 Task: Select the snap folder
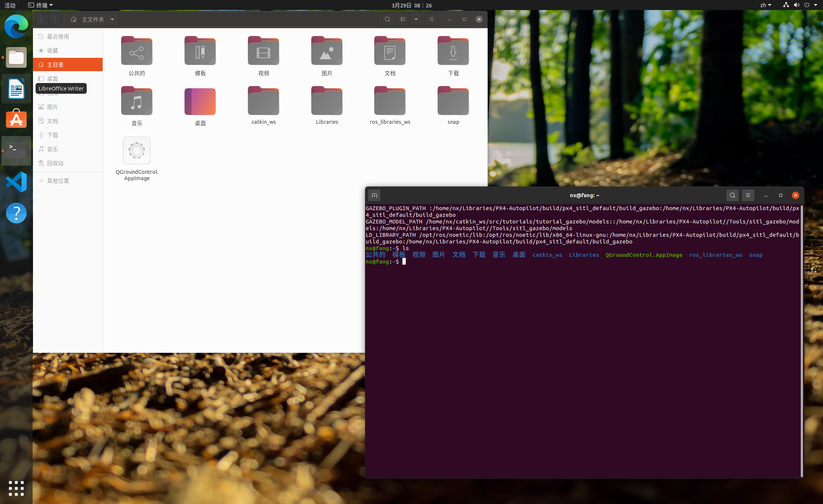click(453, 105)
